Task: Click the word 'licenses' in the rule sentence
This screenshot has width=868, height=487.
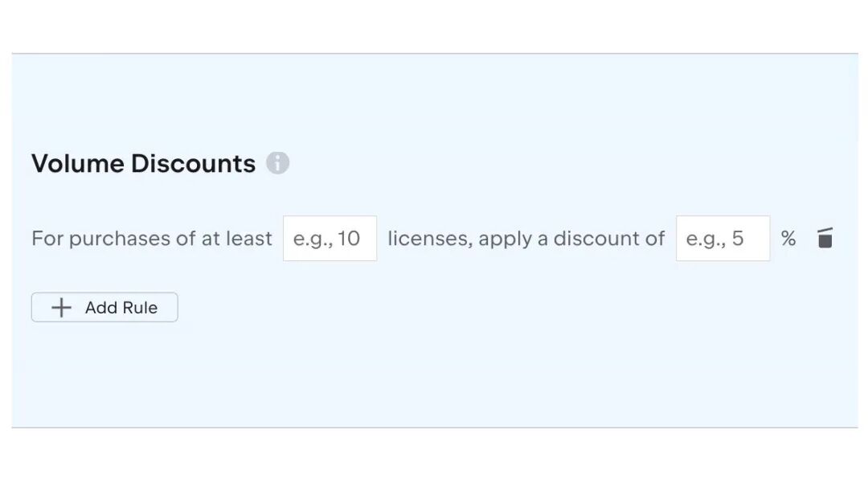Action: (429, 239)
